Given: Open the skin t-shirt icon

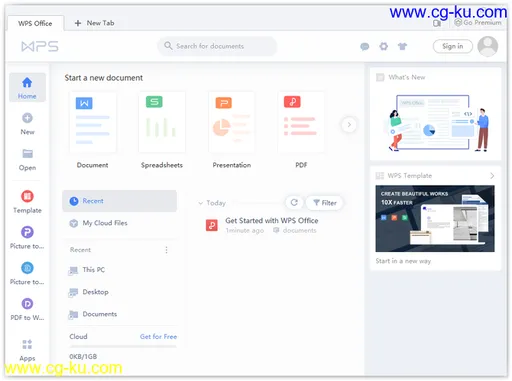Looking at the screenshot, I should (x=402, y=46).
